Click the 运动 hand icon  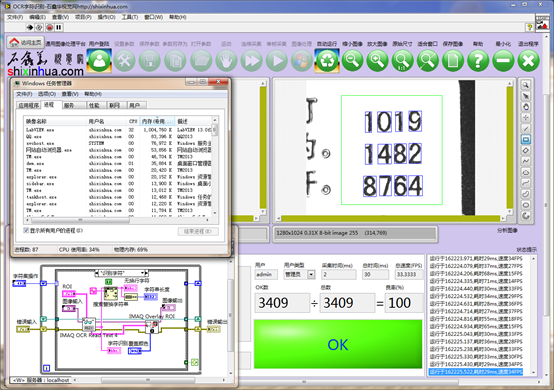click(x=226, y=61)
